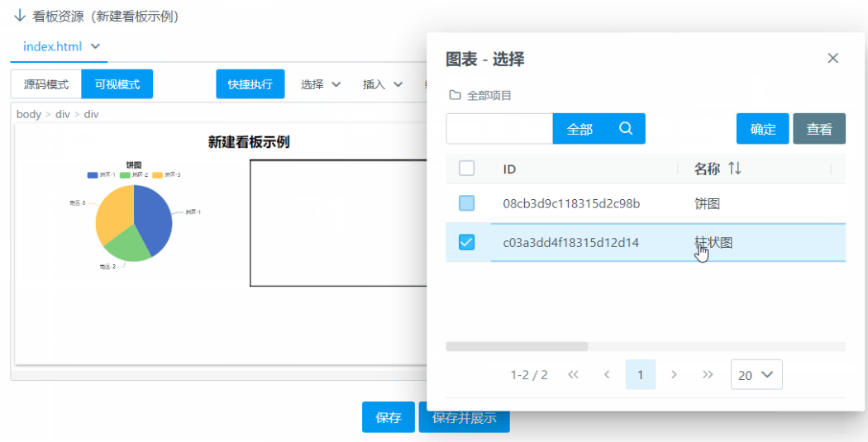
Task: Check the 饼图 row checkbox
Action: (x=466, y=203)
